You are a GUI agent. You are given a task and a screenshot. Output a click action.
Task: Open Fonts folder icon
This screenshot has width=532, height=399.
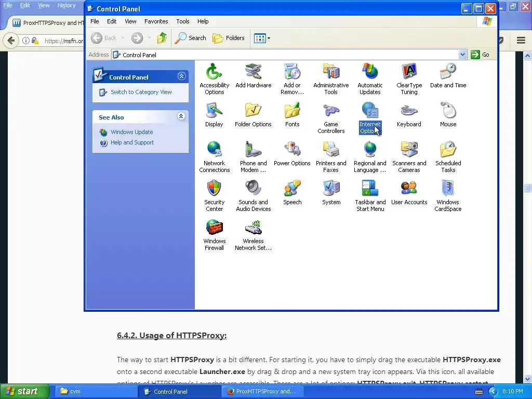[x=292, y=114]
